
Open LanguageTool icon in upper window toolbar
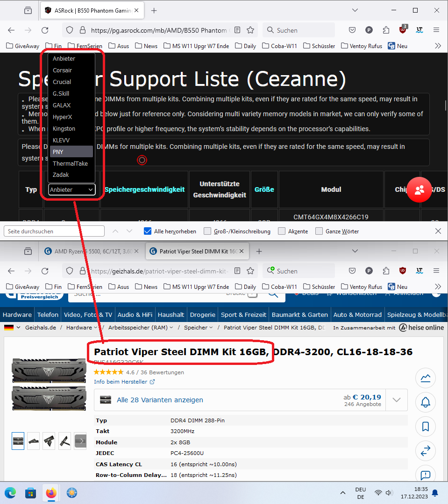[x=420, y=30]
